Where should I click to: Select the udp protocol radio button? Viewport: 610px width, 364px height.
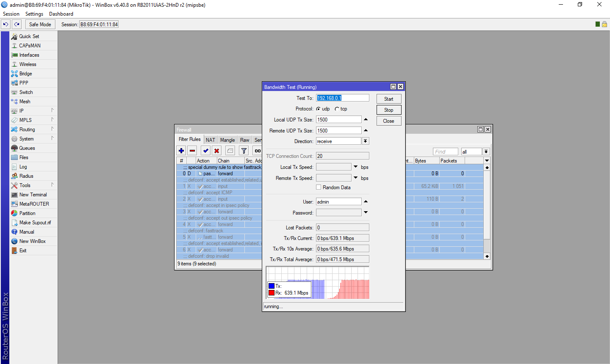pyautogui.click(x=318, y=109)
